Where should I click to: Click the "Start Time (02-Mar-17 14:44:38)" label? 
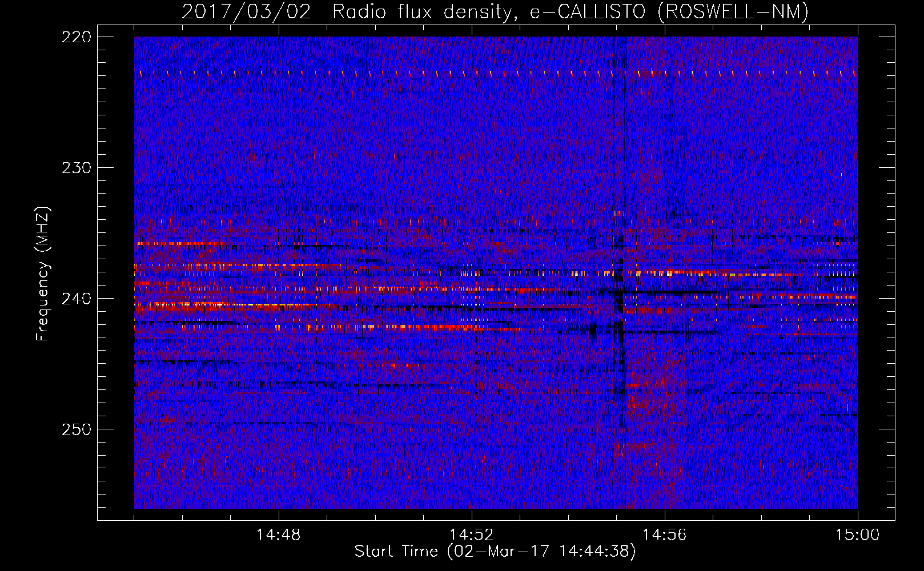tap(495, 552)
